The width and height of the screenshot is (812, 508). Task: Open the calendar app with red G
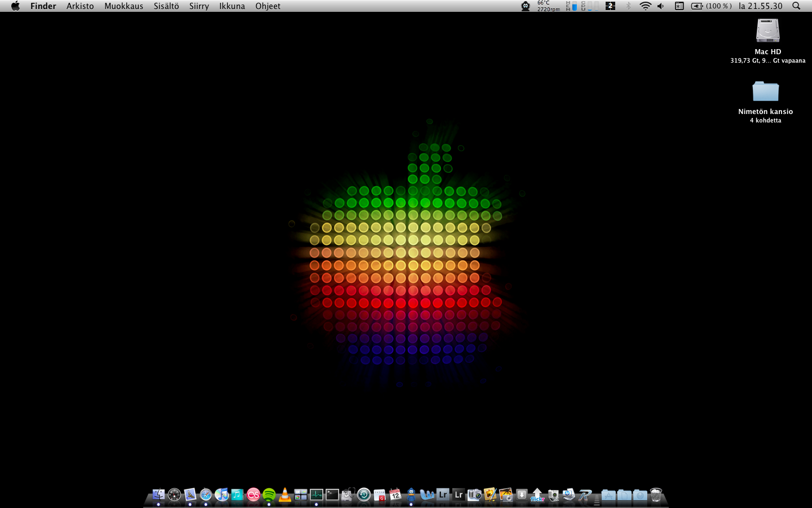click(379, 495)
